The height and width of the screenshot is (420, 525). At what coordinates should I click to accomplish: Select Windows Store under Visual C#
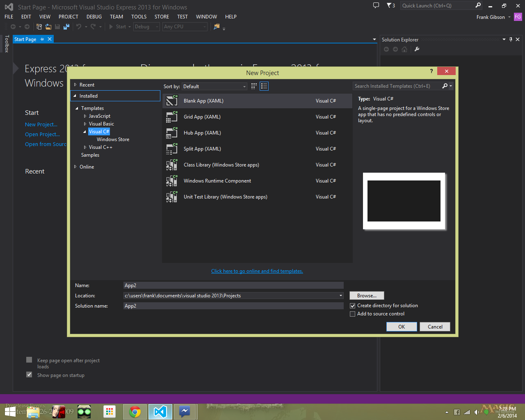point(113,139)
